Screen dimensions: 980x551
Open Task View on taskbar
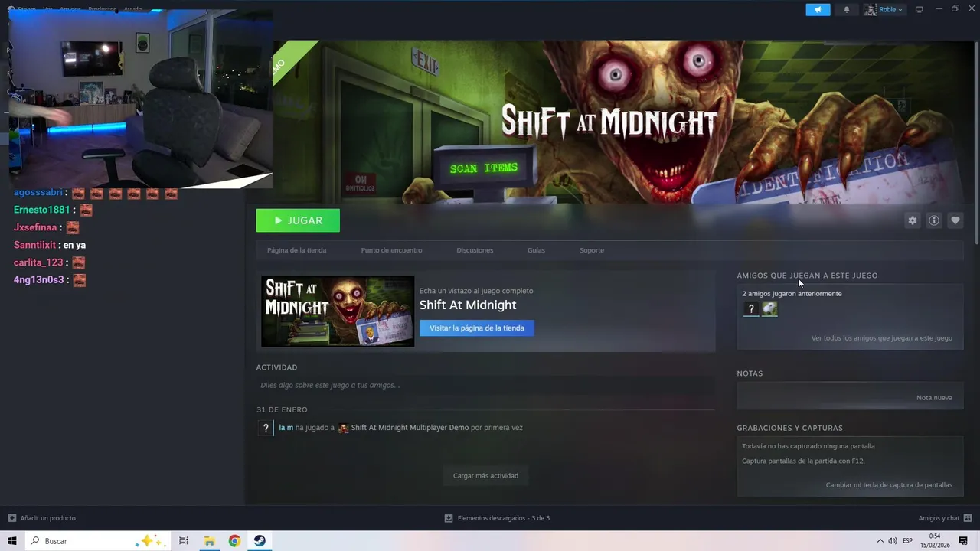[x=184, y=541]
